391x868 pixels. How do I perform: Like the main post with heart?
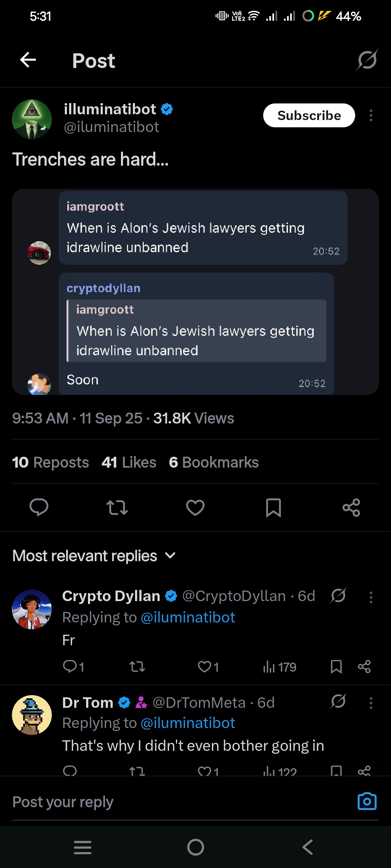tap(195, 507)
